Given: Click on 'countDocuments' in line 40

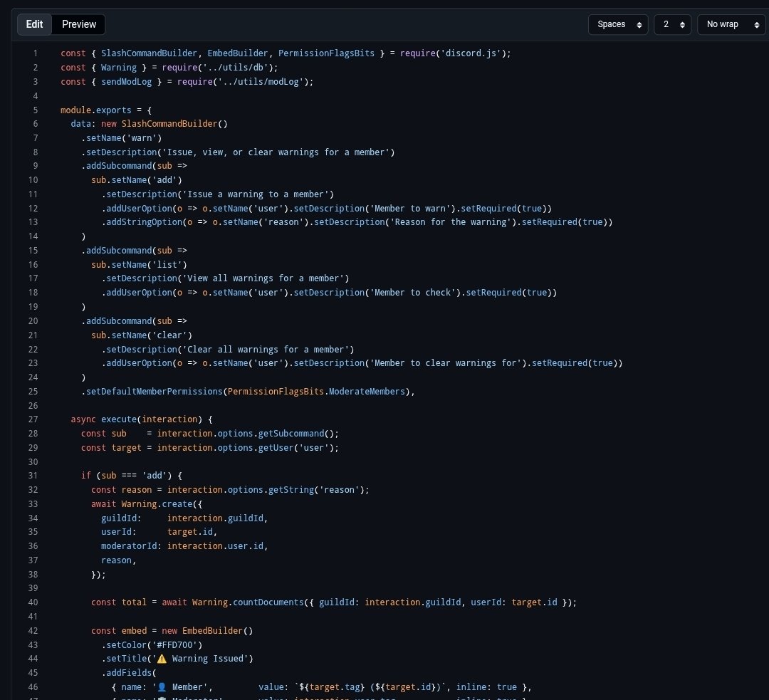Looking at the screenshot, I should [x=268, y=602].
